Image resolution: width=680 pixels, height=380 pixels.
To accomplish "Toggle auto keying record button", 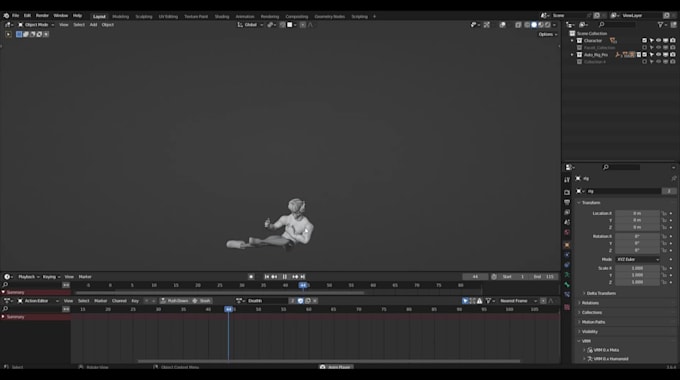I will point(251,277).
